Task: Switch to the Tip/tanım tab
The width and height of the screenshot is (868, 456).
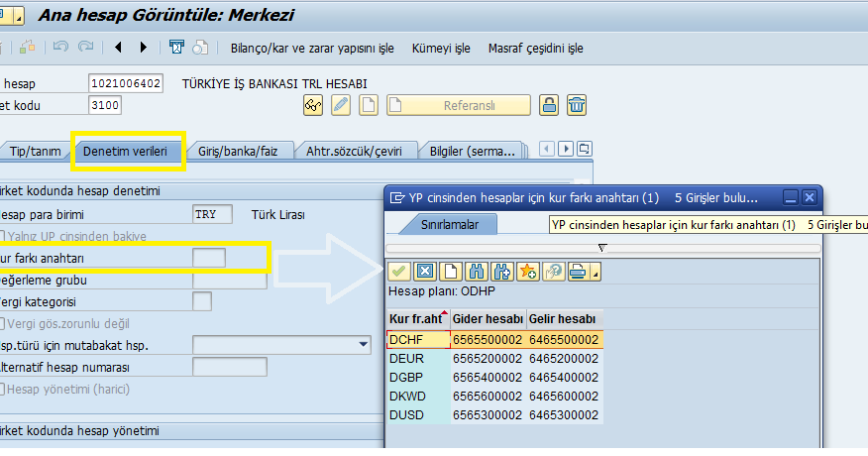Action: point(36,152)
